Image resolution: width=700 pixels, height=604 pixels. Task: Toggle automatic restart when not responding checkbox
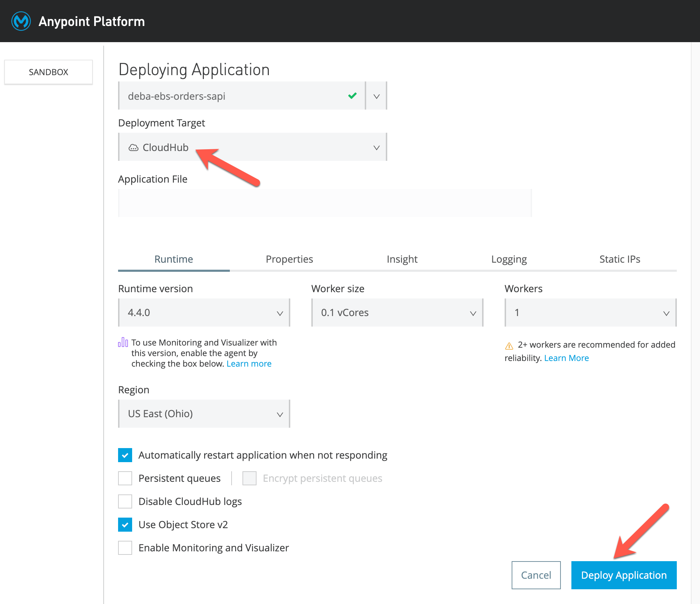point(125,455)
